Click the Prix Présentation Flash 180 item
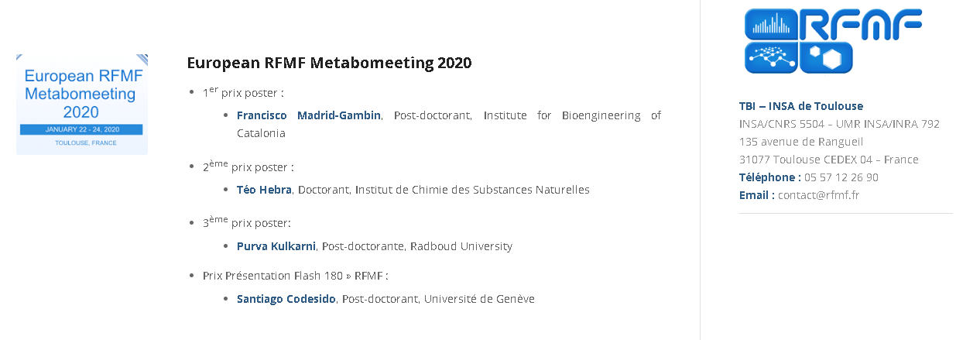 coord(295,276)
